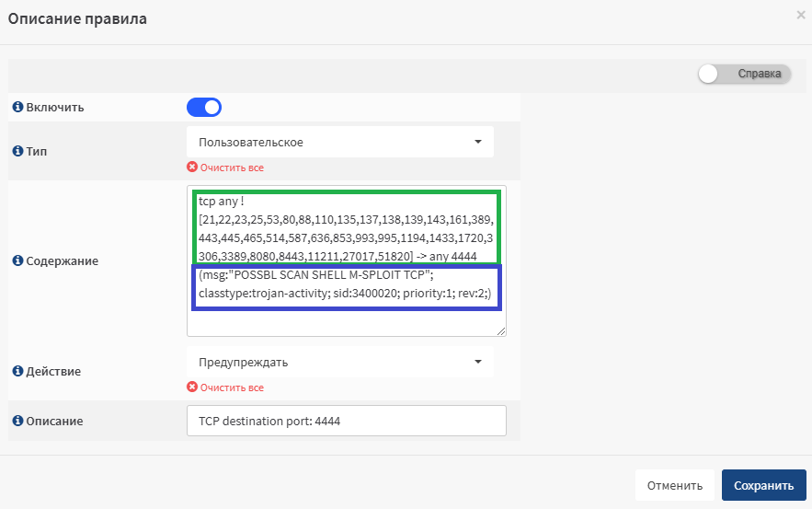Click red clear icon under Тип dropdown

[192, 167]
